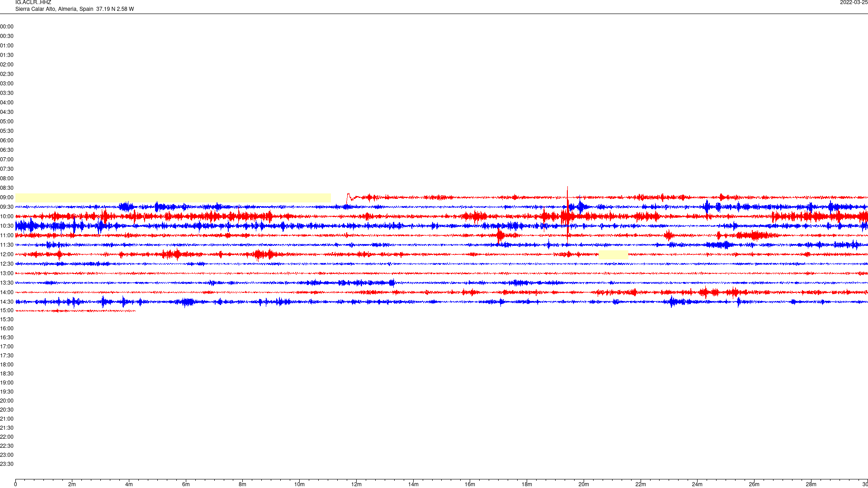Image resolution: width=868 pixels, height=488 pixels.
Task: Select the 21:00 time row label
Action: (x=7, y=419)
